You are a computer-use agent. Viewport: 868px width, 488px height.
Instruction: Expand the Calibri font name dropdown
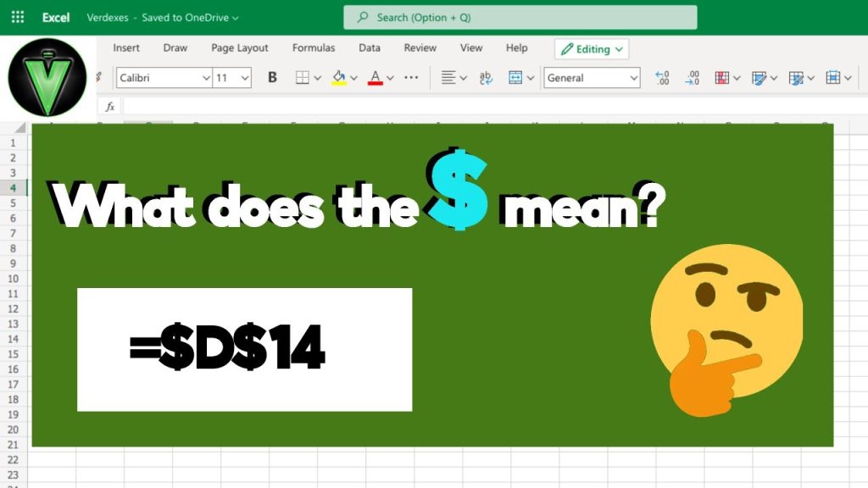click(x=206, y=78)
